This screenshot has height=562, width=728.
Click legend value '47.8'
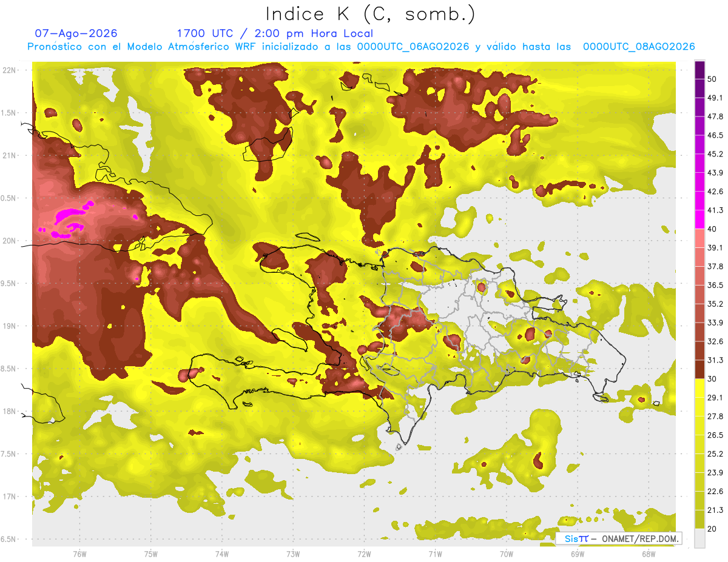[x=715, y=116]
